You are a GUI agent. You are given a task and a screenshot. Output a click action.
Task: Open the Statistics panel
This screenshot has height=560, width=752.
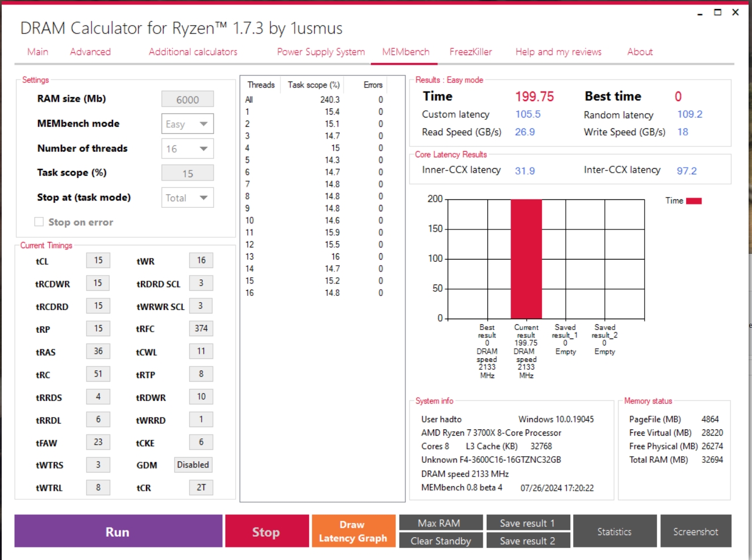coord(615,531)
